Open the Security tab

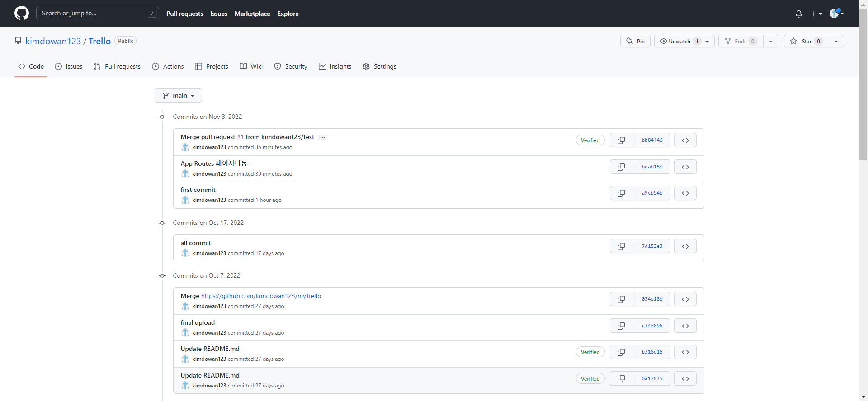(x=291, y=66)
